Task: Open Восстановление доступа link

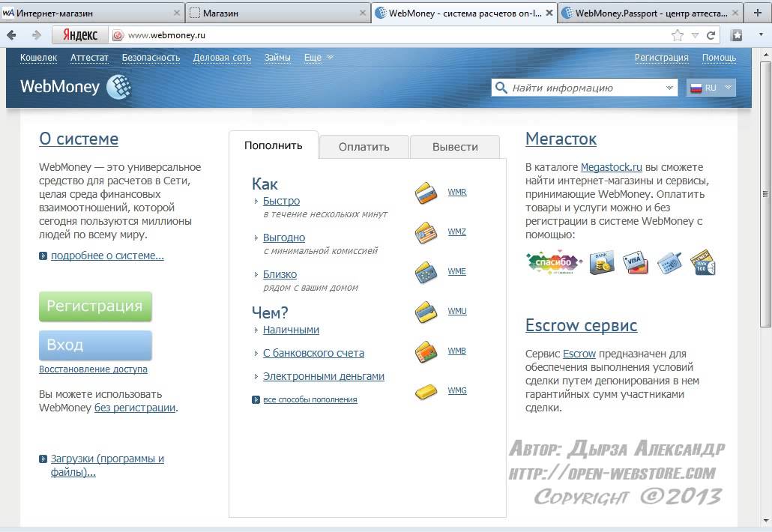Action: coord(93,369)
